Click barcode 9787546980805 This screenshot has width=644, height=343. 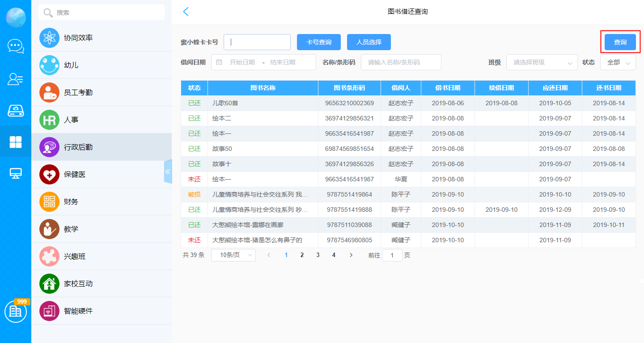tap(349, 240)
